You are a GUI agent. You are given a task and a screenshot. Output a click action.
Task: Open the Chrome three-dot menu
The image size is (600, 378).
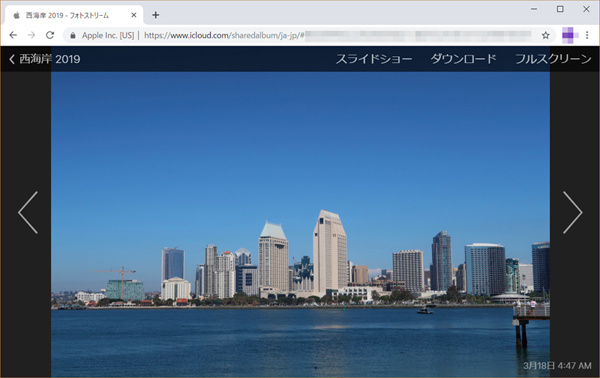587,36
